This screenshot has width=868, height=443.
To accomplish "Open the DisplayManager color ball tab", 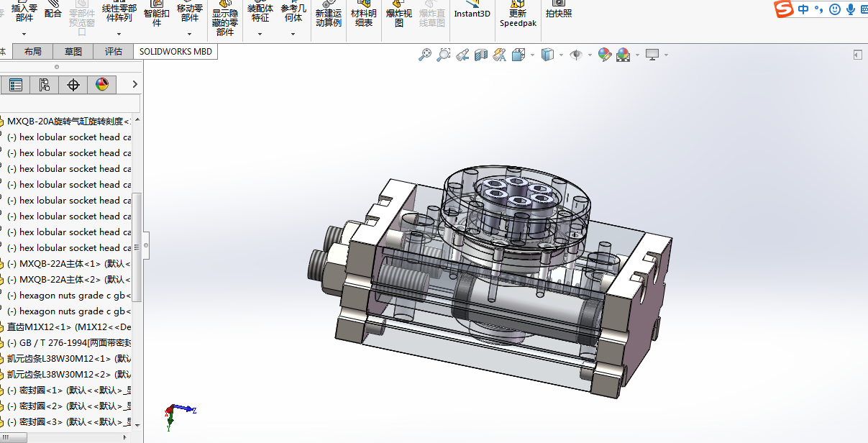I will pos(102,85).
